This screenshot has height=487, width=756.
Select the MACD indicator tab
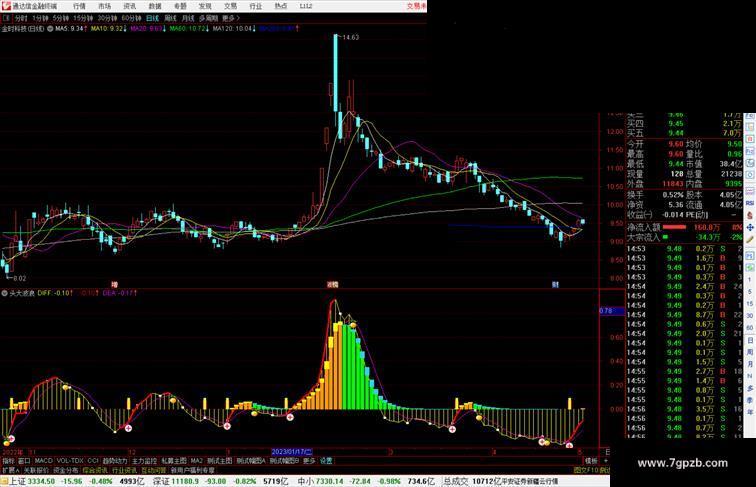tap(43, 461)
